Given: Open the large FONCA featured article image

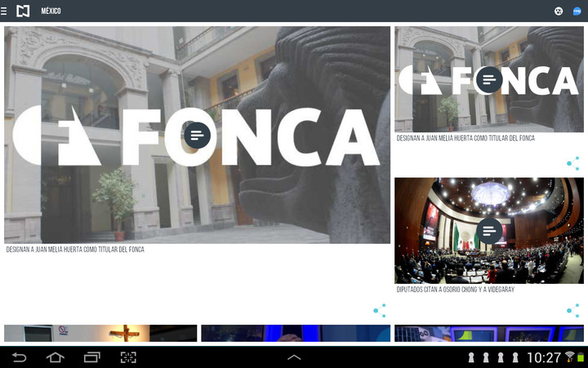Looking at the screenshot, I should click(x=198, y=135).
